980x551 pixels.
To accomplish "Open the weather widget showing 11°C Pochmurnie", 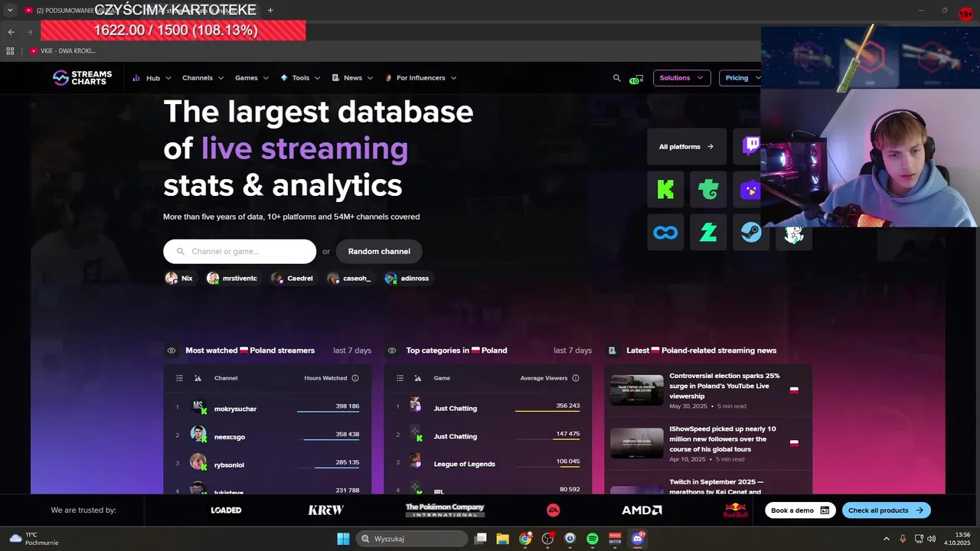I will pyautogui.click(x=34, y=539).
